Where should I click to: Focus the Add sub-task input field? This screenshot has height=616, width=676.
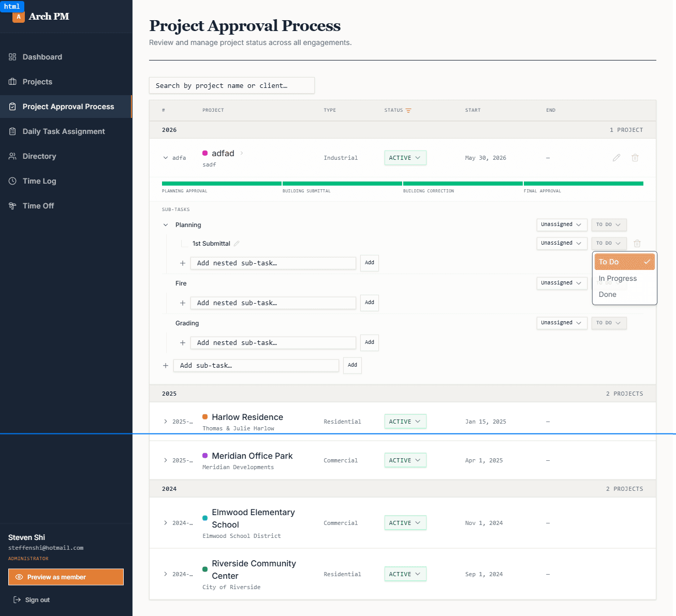(256, 366)
